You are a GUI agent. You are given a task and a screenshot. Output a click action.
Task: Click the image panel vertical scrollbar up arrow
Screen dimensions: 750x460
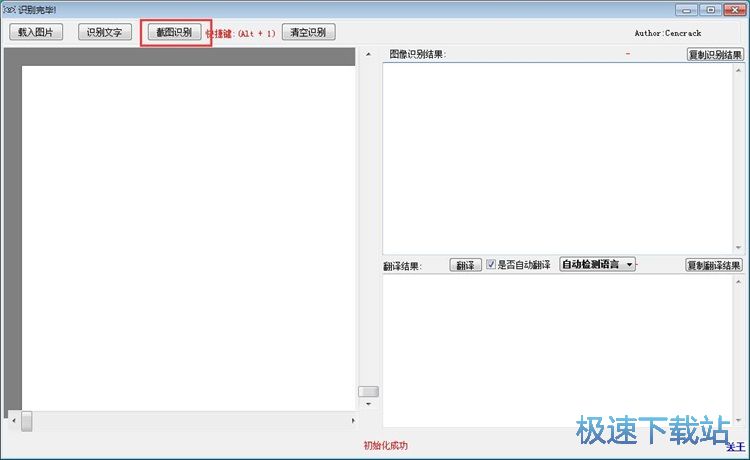[368, 54]
